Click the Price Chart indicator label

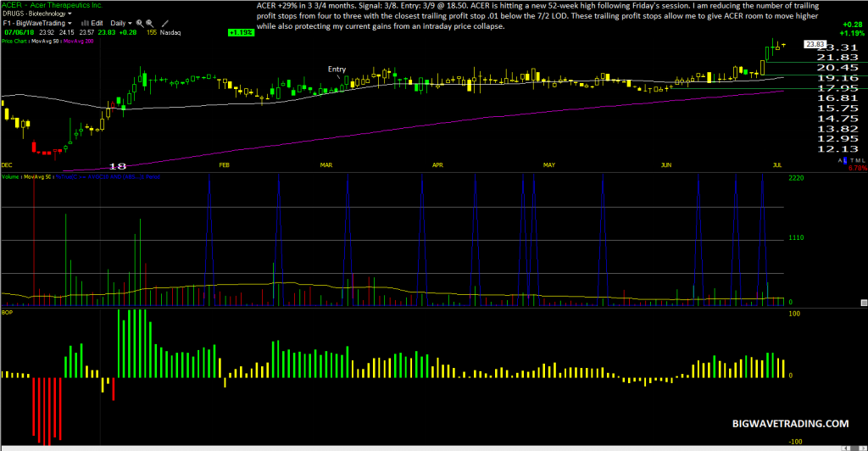(14, 42)
